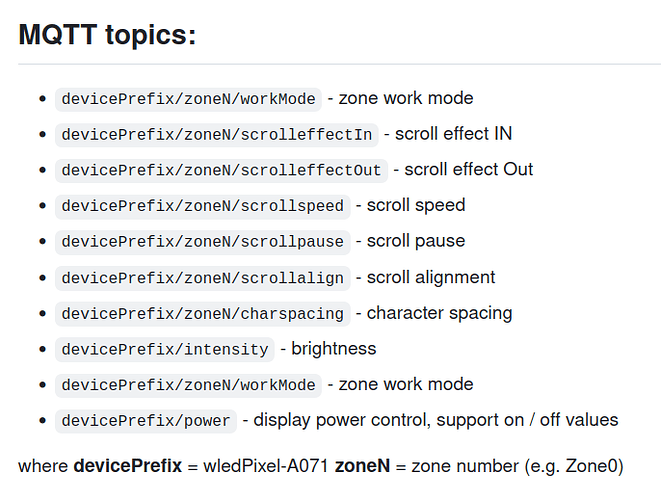Select the devicePrefix/zoneN/scrollalign code snippet
661x500 pixels.
(203, 278)
